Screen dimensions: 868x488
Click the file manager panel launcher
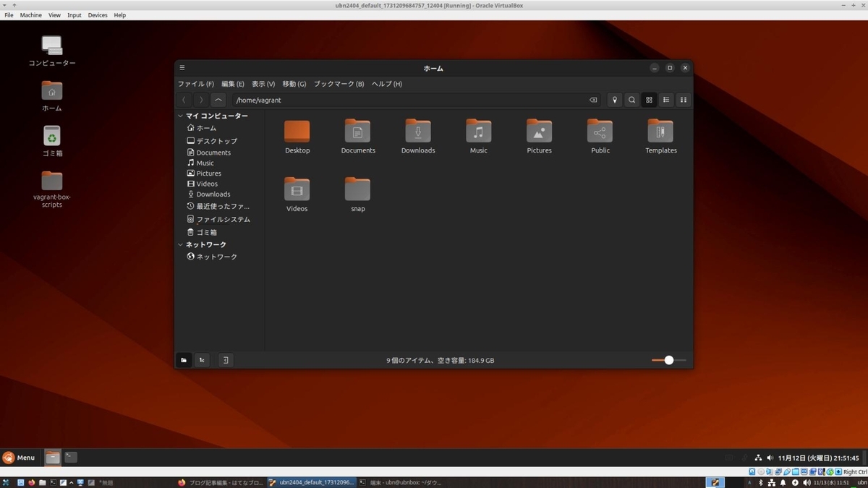pos(52,457)
